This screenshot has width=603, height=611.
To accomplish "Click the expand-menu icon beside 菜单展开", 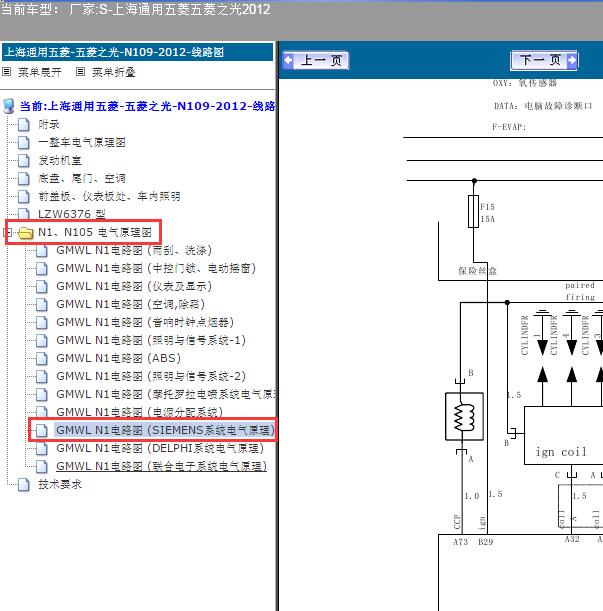I will pyautogui.click(x=6, y=72).
